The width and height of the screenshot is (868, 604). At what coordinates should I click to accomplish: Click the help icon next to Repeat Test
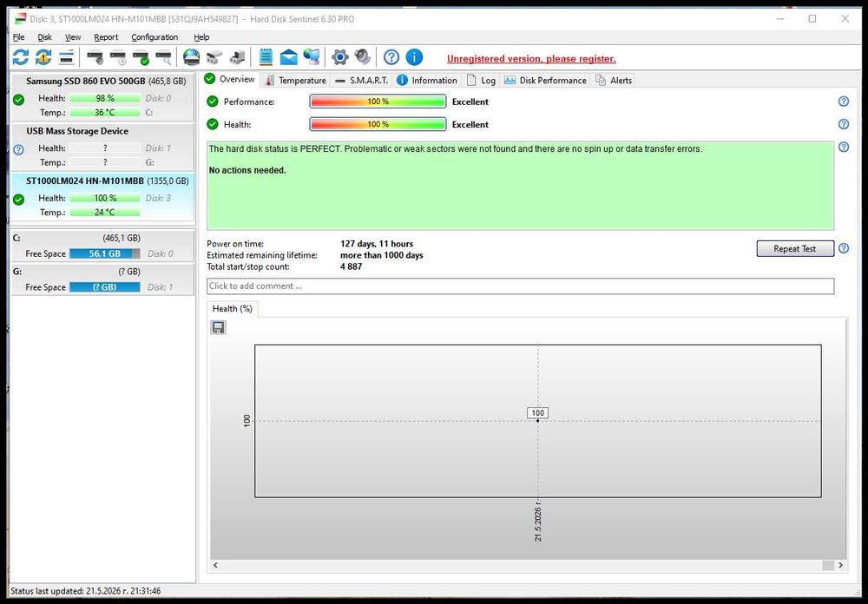coord(843,248)
